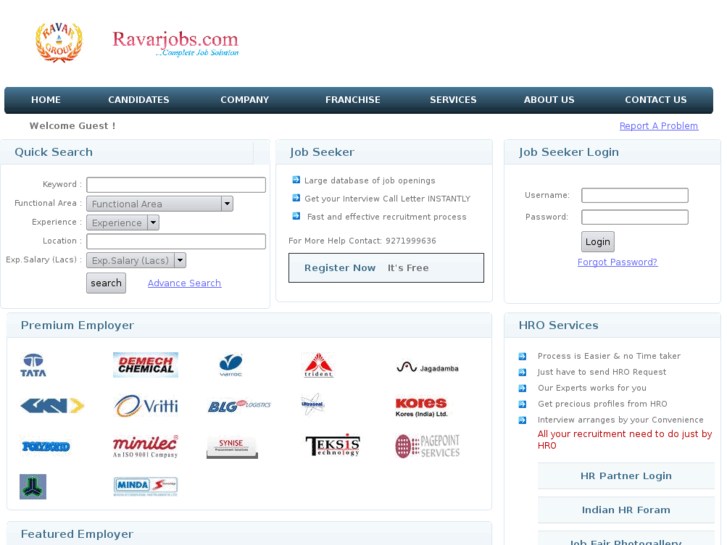This screenshot has width=727, height=545.
Task: Open the Indian HR Foram button
Action: point(626,510)
